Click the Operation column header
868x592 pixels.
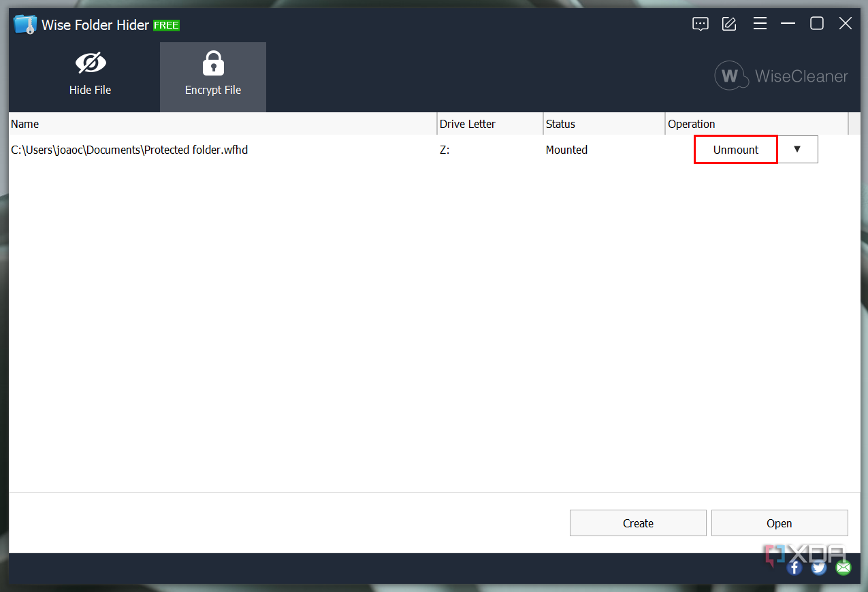tap(692, 124)
